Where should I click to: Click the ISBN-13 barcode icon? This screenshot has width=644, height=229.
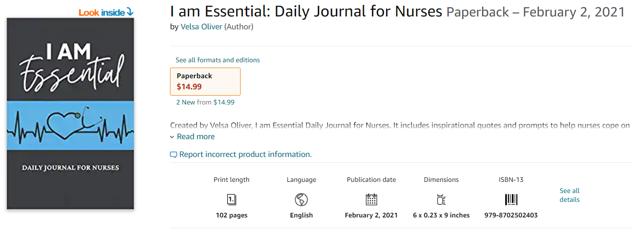coord(511,200)
